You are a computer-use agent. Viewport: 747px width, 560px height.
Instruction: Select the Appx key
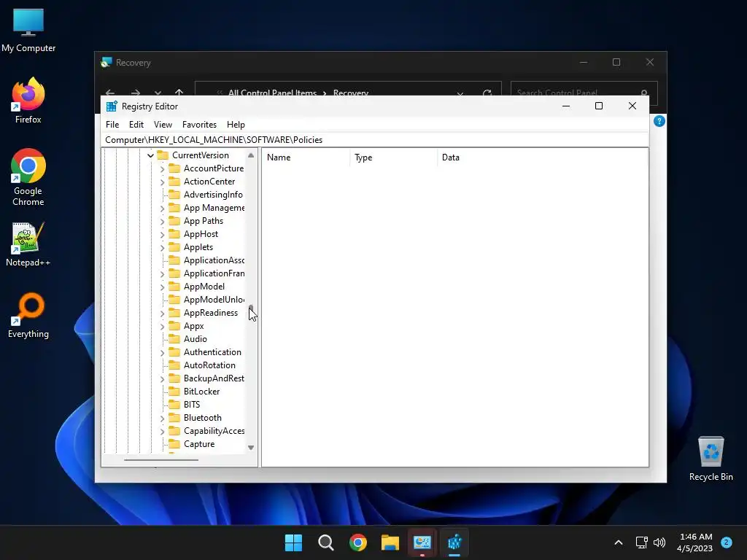(x=194, y=326)
